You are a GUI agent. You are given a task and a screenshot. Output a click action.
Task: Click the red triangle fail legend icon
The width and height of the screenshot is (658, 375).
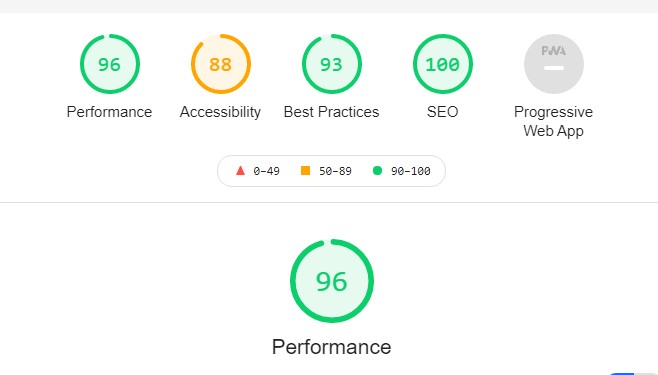240,170
